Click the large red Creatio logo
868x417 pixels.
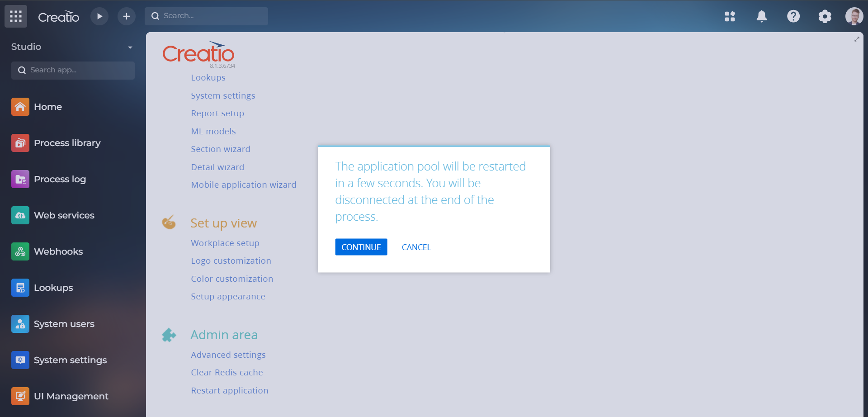click(198, 52)
